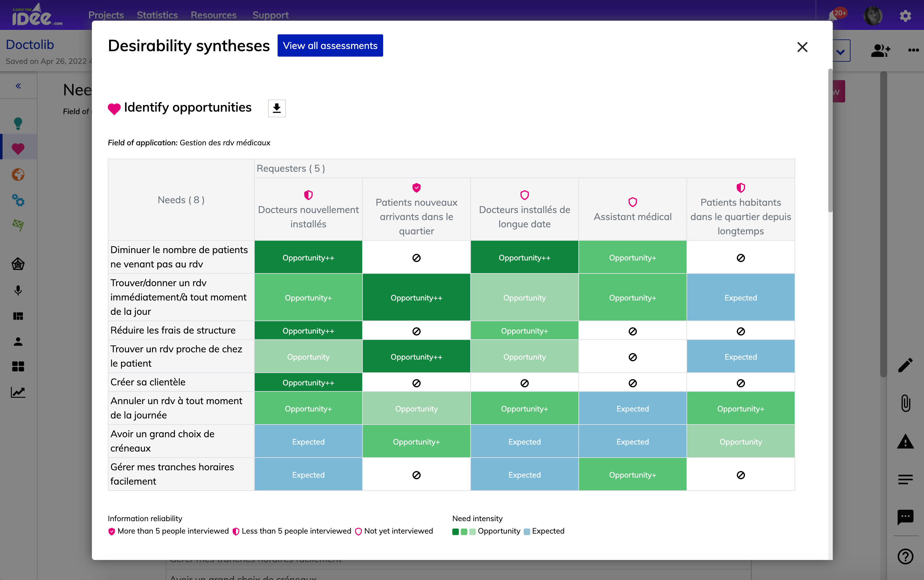Image resolution: width=924 pixels, height=580 pixels.
Task: Open the person icon in sidebar
Action: coord(18,342)
